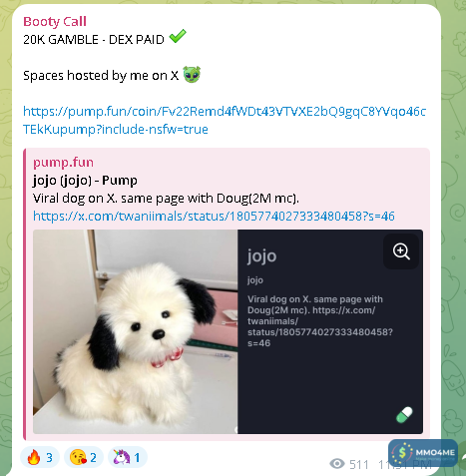Open the pump.fun coin URL link
The image size is (466, 476).
[225, 120]
